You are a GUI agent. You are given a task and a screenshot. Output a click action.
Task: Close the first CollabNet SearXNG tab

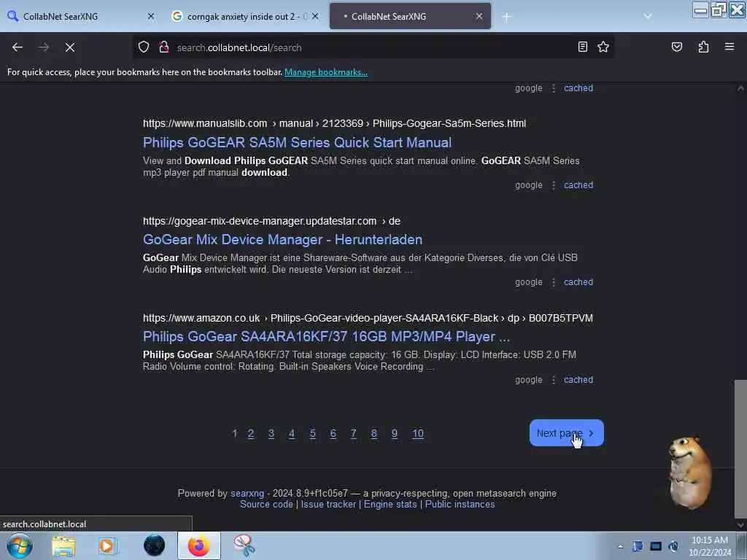151,16
